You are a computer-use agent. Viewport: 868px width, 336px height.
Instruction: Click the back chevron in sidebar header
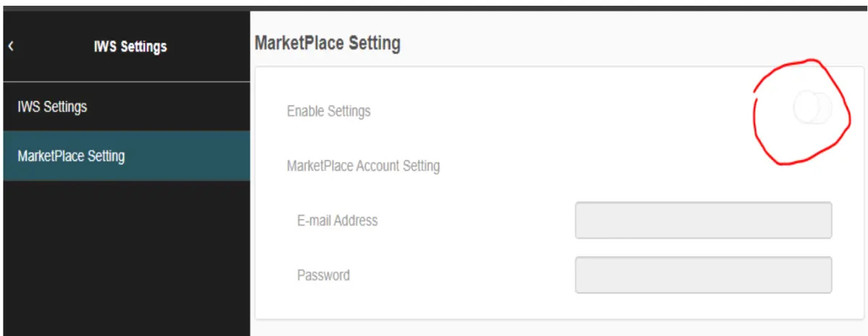11,46
